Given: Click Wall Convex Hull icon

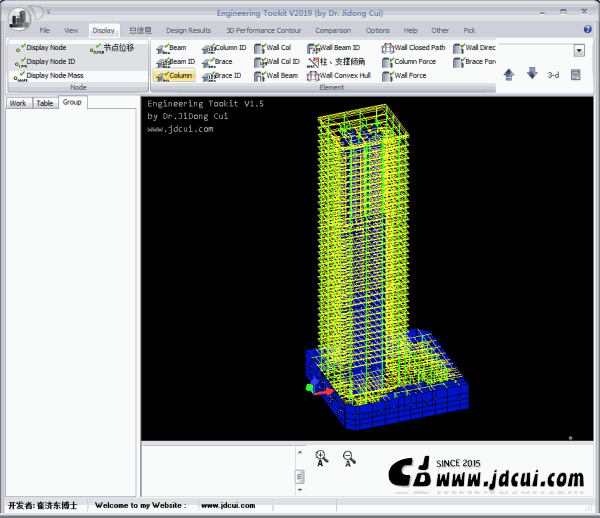Looking at the screenshot, I should click(x=313, y=76).
